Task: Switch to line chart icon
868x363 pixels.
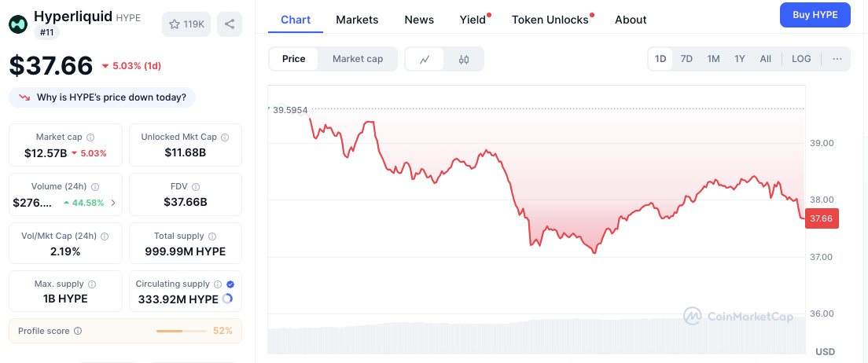Action: (425, 59)
